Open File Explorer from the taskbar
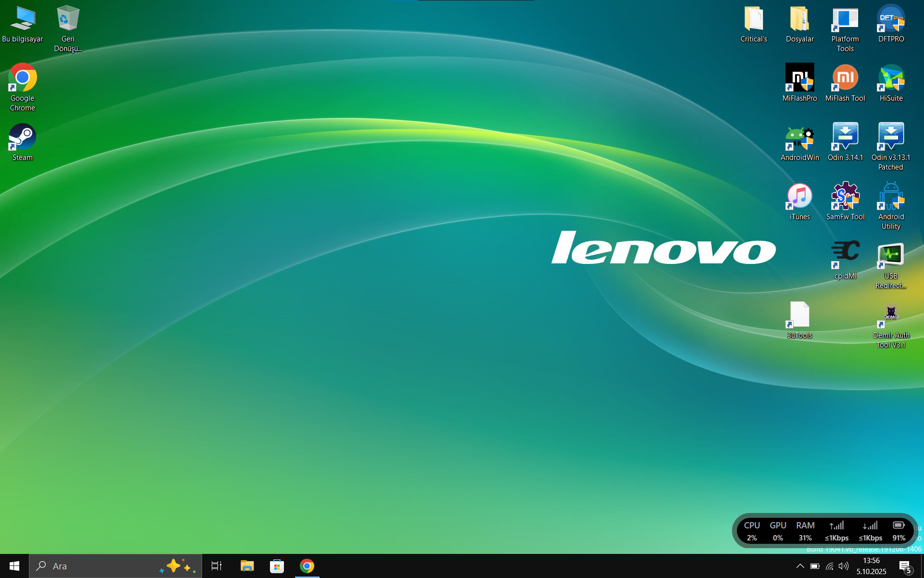Screen dimensions: 924x578 point(247,566)
